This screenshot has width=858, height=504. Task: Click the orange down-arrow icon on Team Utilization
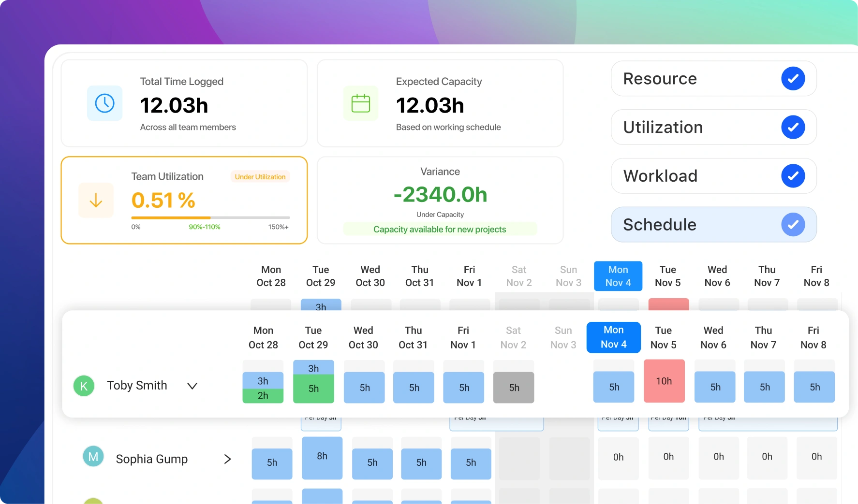click(96, 200)
